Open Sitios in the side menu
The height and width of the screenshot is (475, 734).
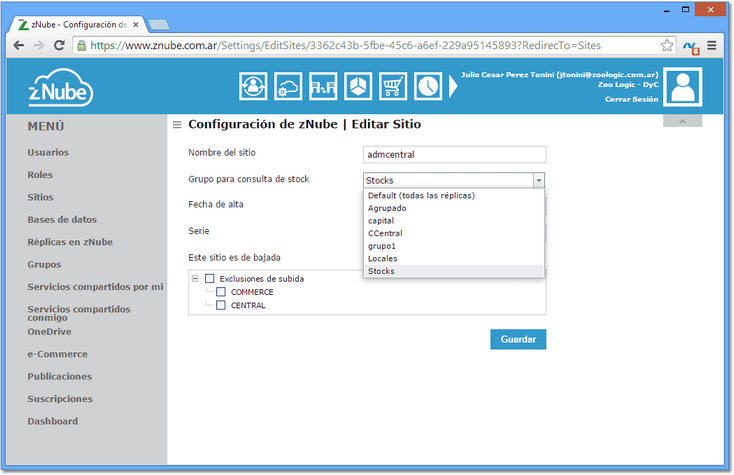40,197
